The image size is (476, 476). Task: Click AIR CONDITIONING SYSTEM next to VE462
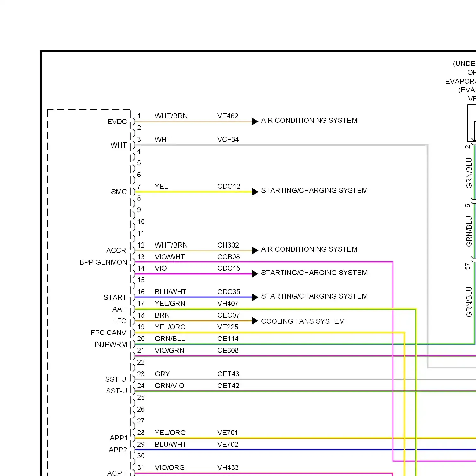[x=309, y=121]
